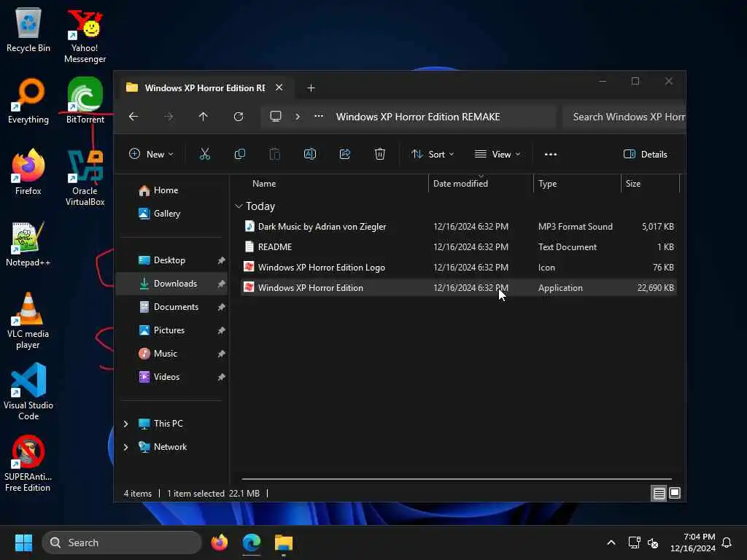Click the taskbar Search box
747x560 pixels.
[122, 542]
